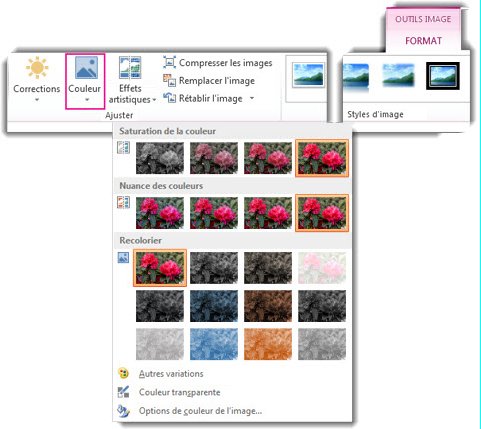This screenshot has width=481, height=429.
Task: Select the grayscale 0% saturation thumbnail
Action: pyautogui.click(x=160, y=158)
